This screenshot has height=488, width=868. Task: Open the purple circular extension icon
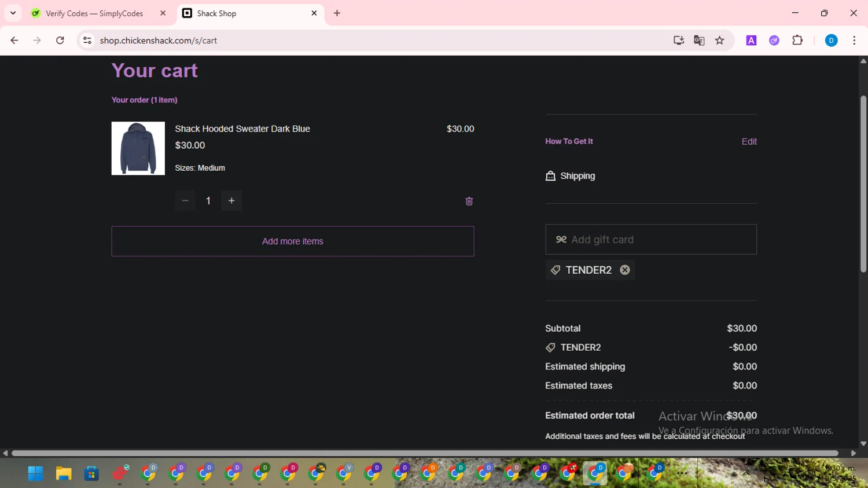(x=774, y=41)
